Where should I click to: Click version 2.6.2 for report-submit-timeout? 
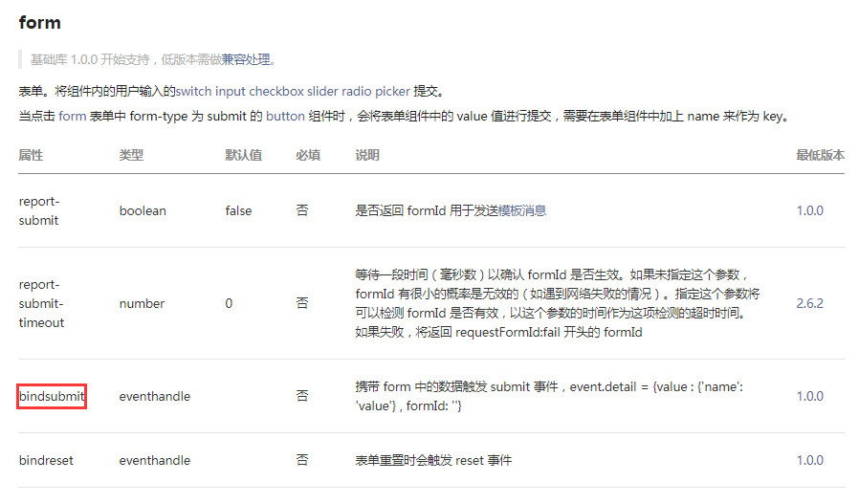point(809,303)
